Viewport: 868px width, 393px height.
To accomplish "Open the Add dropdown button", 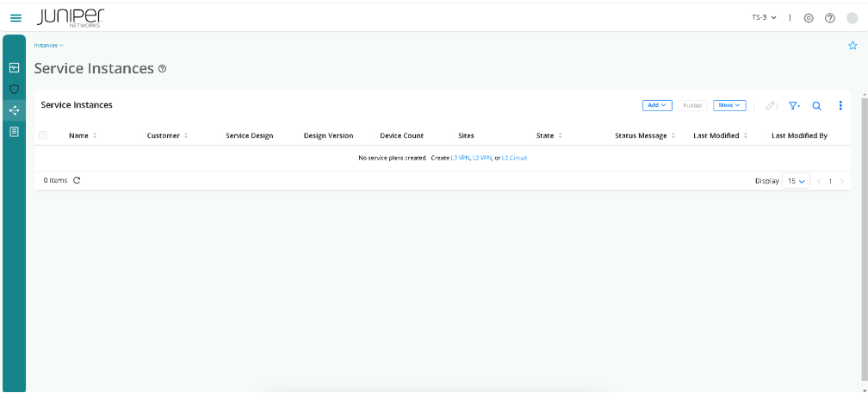I will click(657, 105).
